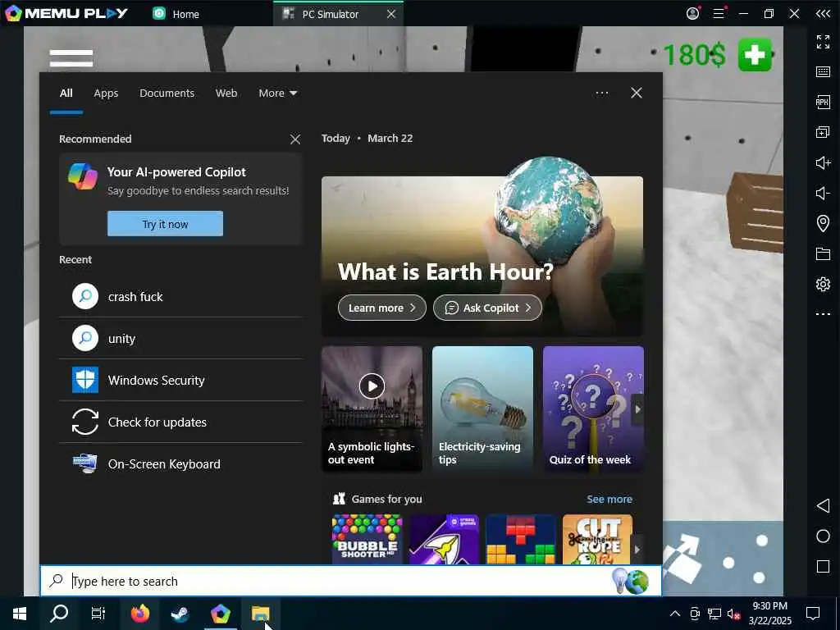The width and height of the screenshot is (840, 630).
Task: Open recent search 'unity'
Action: pyautogui.click(x=180, y=339)
